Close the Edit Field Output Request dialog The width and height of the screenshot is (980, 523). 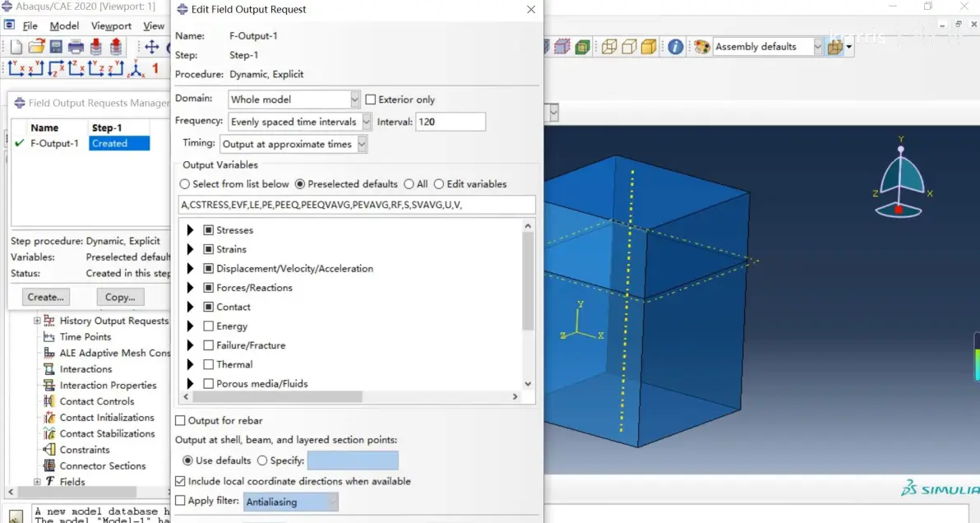coord(530,9)
